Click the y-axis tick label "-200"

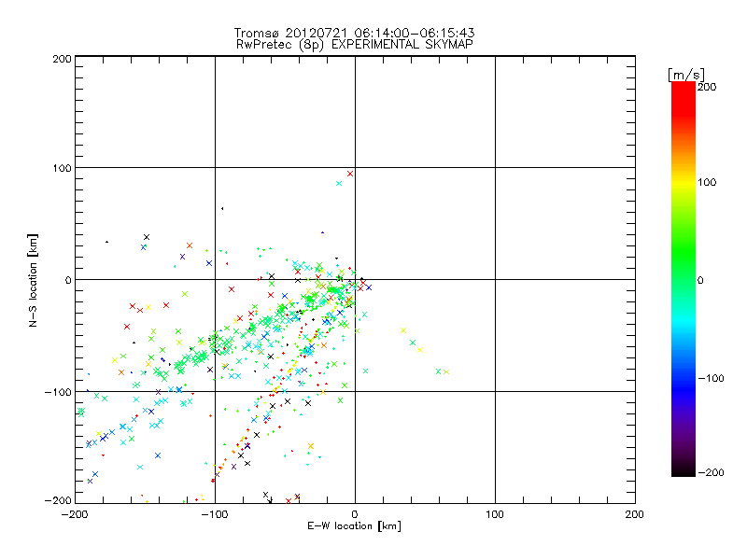(58, 500)
